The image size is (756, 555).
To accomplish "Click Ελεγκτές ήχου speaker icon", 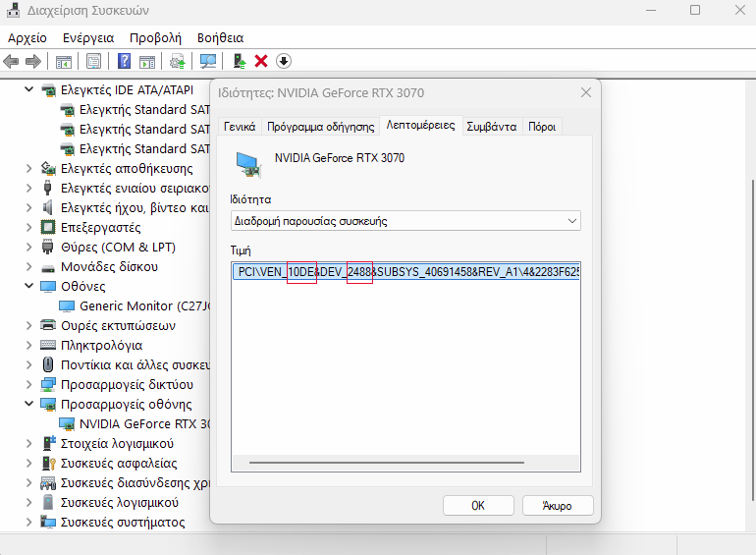I will pyautogui.click(x=47, y=208).
